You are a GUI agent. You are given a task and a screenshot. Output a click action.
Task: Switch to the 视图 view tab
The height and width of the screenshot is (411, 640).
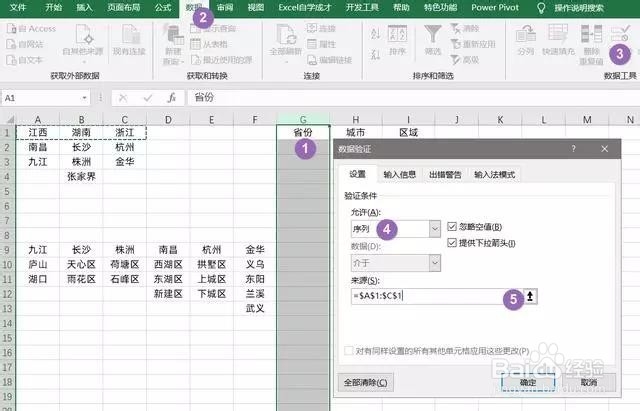click(256, 8)
